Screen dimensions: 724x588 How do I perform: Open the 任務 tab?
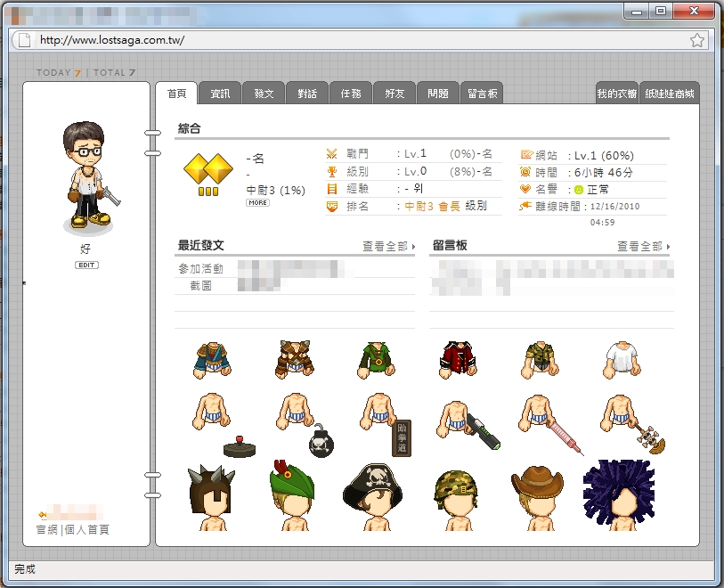click(350, 94)
